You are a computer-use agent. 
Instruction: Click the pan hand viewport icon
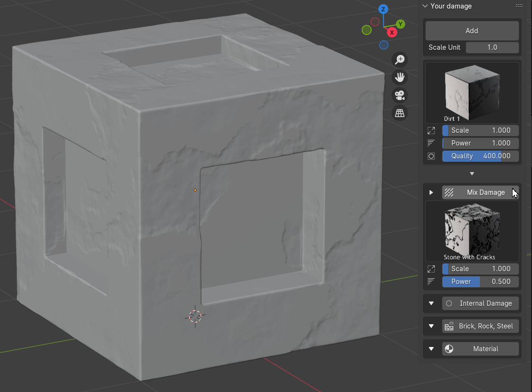coord(400,77)
